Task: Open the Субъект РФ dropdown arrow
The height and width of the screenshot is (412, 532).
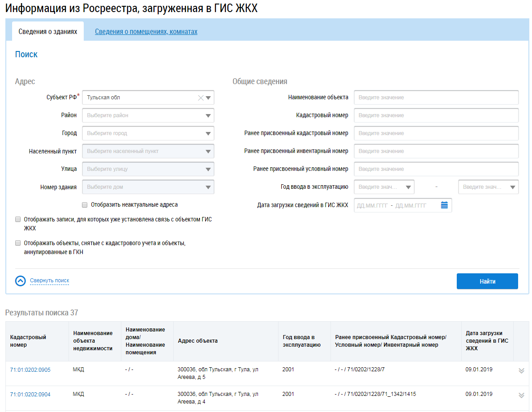Action: pos(208,98)
